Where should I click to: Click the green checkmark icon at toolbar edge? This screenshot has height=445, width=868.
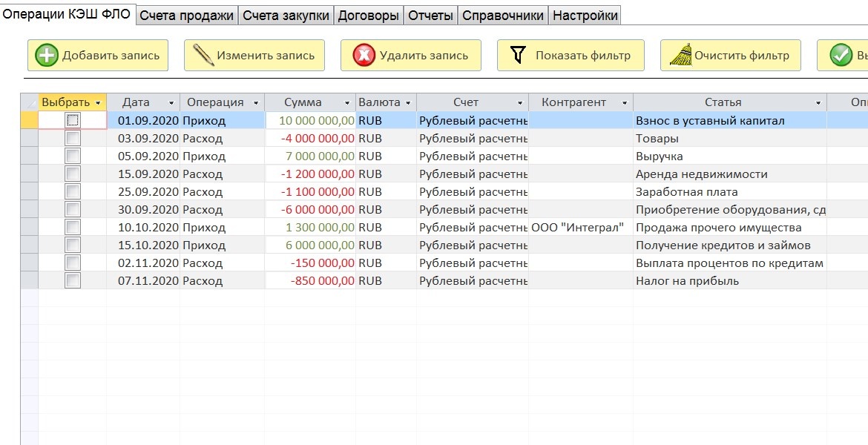pyautogui.click(x=841, y=56)
